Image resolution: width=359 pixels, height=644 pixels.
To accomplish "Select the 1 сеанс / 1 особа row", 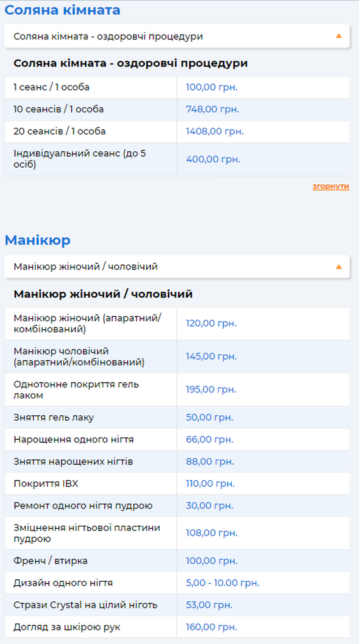I will coord(51,87).
